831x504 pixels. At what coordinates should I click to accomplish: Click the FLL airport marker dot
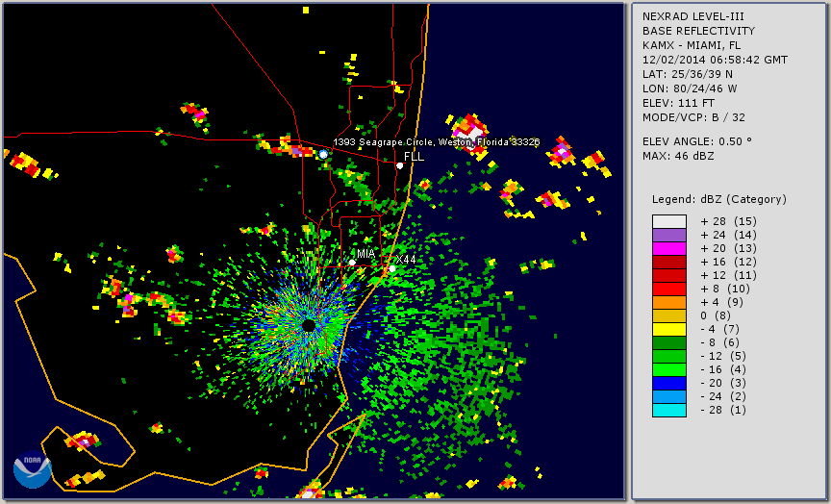click(399, 165)
